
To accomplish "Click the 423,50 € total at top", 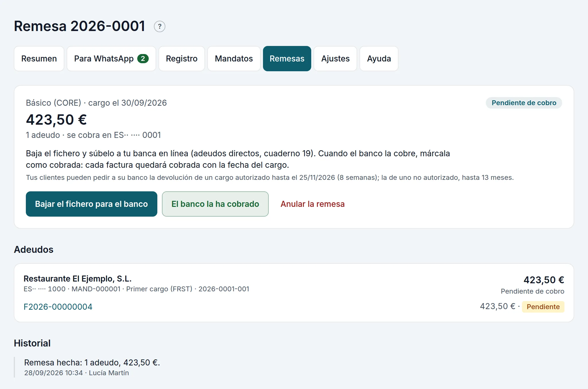I will pyautogui.click(x=57, y=120).
